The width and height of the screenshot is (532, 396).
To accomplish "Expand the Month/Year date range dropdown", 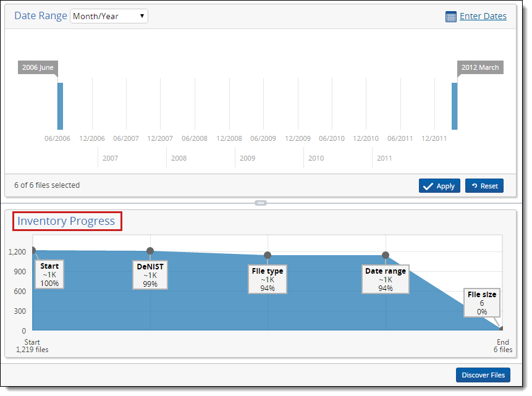I will pyautogui.click(x=109, y=16).
